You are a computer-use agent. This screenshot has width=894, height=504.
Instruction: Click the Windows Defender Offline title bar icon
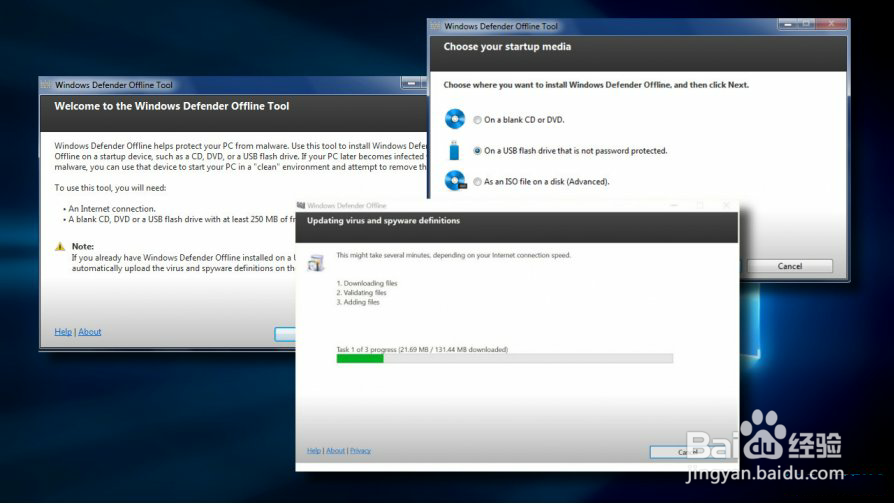pos(301,205)
